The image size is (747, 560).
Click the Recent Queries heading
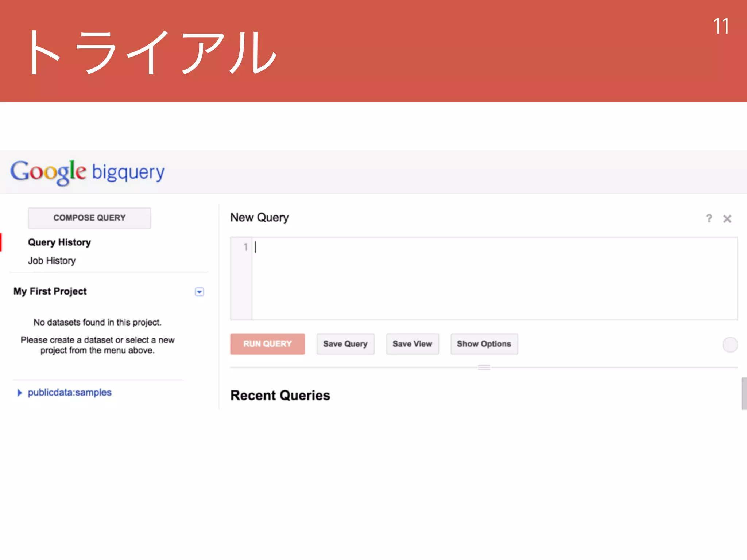coord(280,396)
